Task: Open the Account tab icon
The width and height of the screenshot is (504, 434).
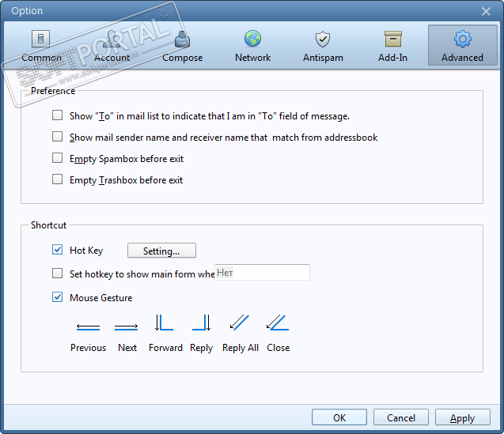Action: (112, 39)
